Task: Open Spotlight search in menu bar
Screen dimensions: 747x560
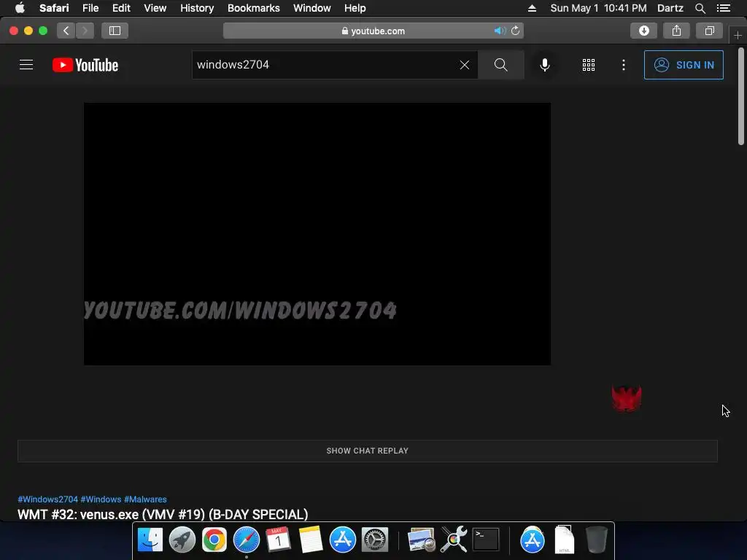Action: pos(700,8)
